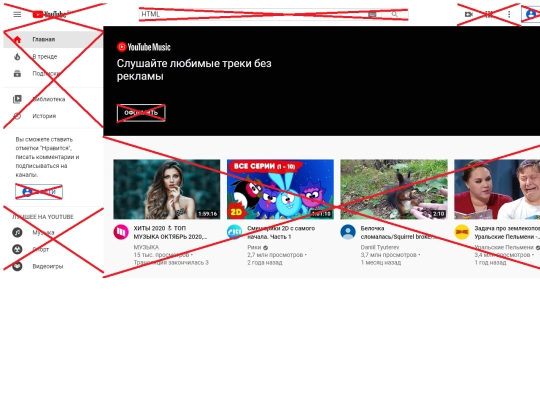Open the three-dot settings menu
The width and height of the screenshot is (540, 405).
509,14
